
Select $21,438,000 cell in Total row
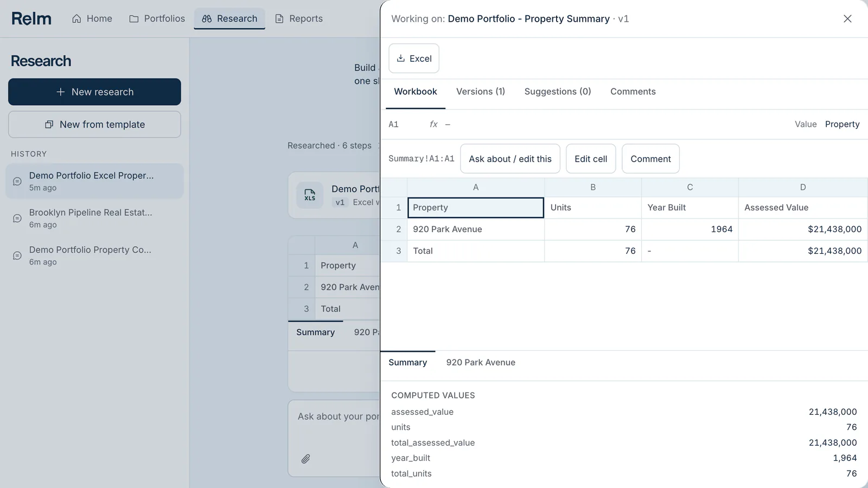(x=803, y=251)
